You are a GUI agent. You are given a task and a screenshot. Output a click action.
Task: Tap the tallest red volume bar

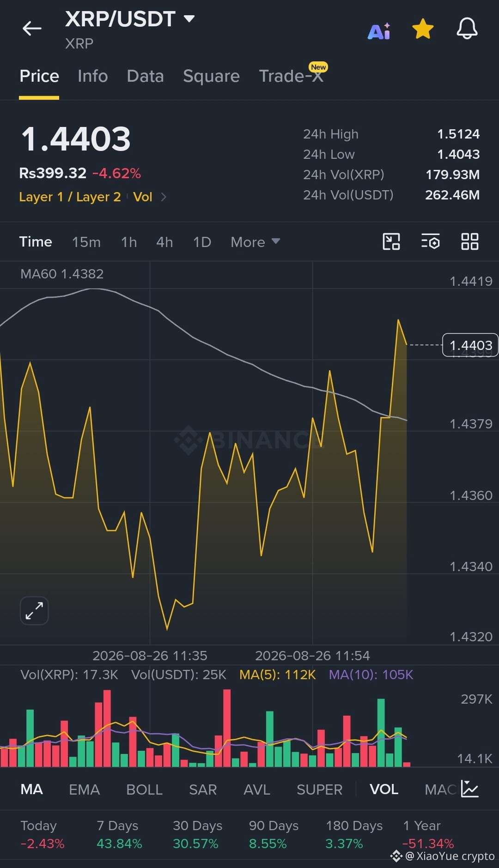click(x=227, y=728)
